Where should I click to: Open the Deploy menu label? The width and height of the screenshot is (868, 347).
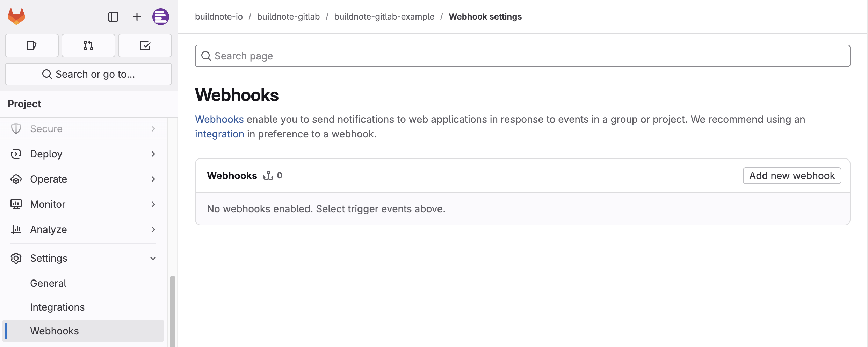(x=46, y=154)
